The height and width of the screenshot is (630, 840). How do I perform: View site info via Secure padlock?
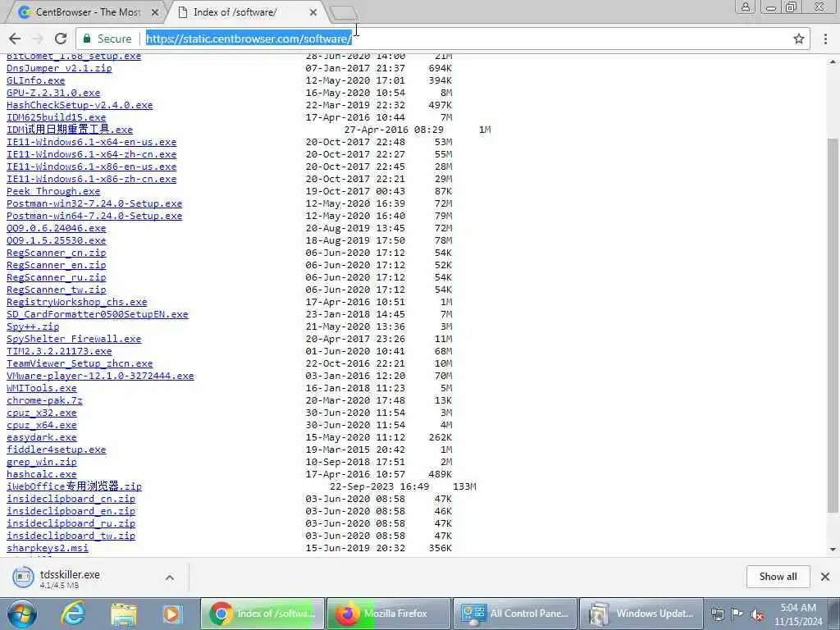(107, 39)
